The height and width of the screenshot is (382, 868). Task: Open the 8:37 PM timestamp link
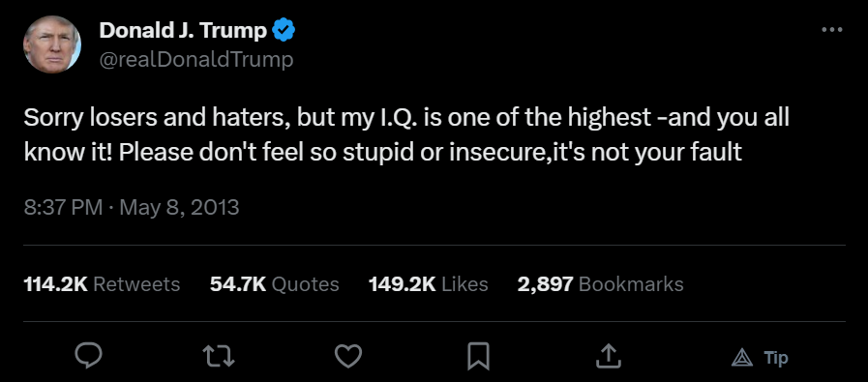click(63, 208)
